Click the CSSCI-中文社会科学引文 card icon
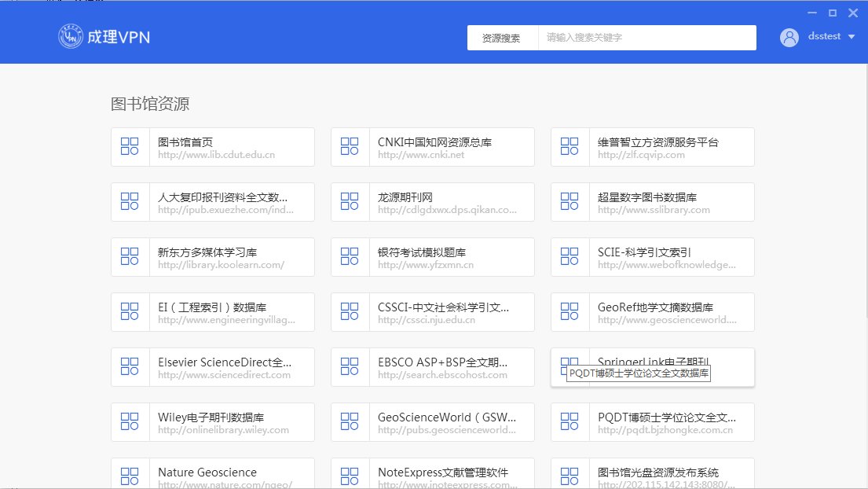The image size is (868, 489). 350,312
